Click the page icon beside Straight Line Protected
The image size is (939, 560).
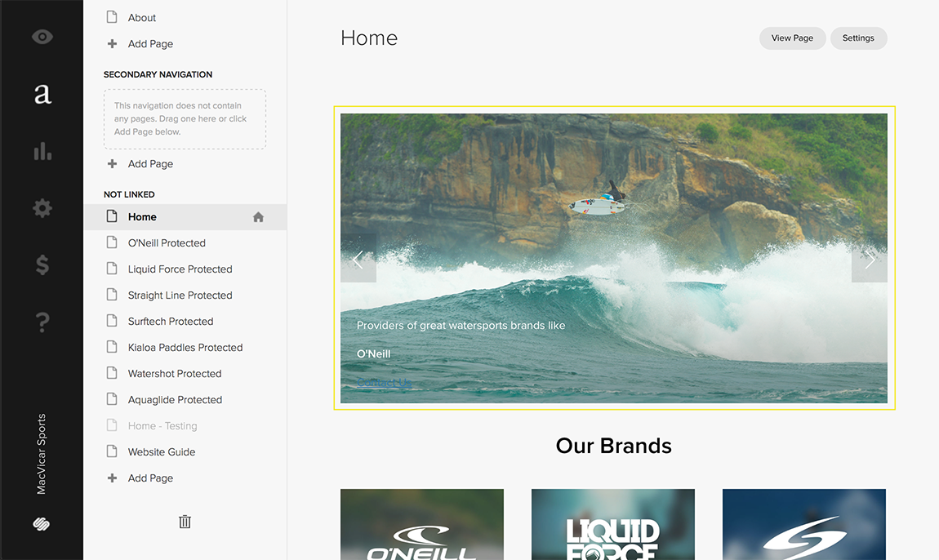coord(111,294)
